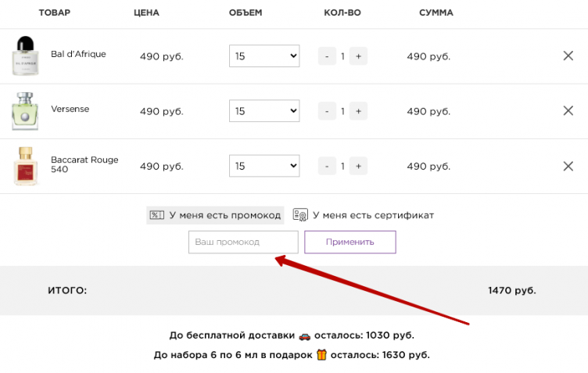This screenshot has height=373, width=588.
Task: Expand the Versense volume selector
Action: 264,111
